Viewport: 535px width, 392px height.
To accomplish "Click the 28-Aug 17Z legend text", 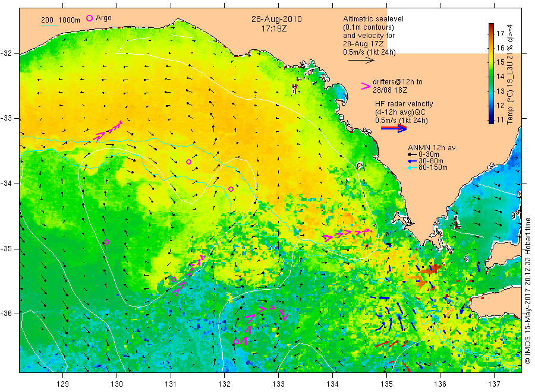I will point(363,44).
